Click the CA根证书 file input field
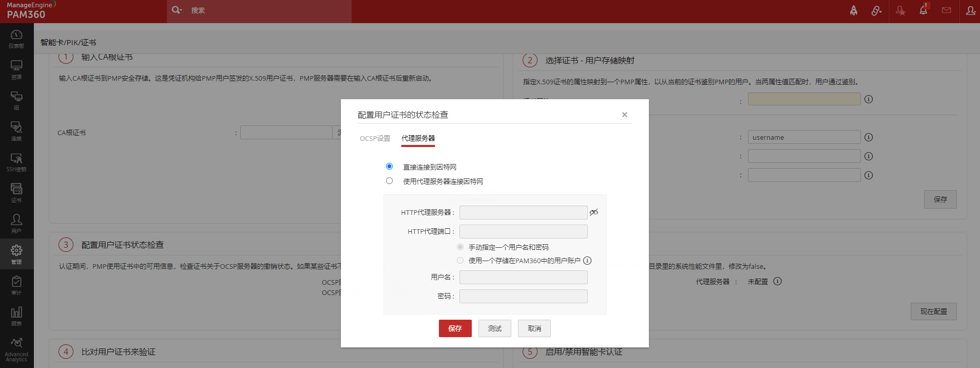The width and height of the screenshot is (980, 368). tap(286, 133)
